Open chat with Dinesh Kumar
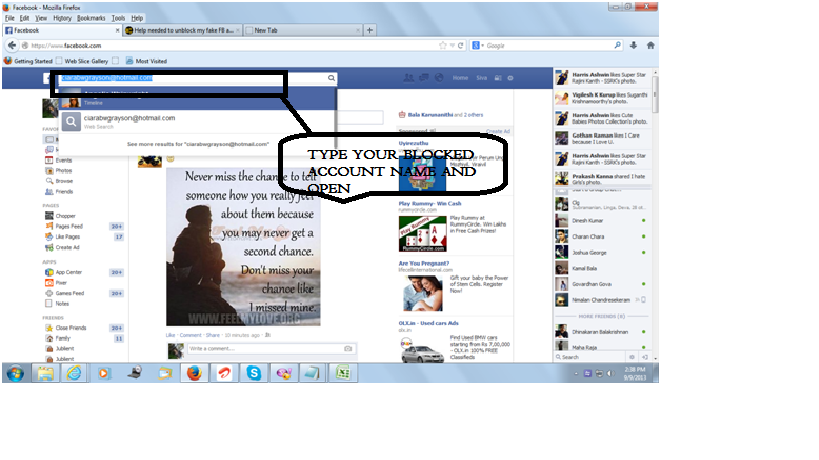The height and width of the screenshot is (460, 819). point(601,221)
